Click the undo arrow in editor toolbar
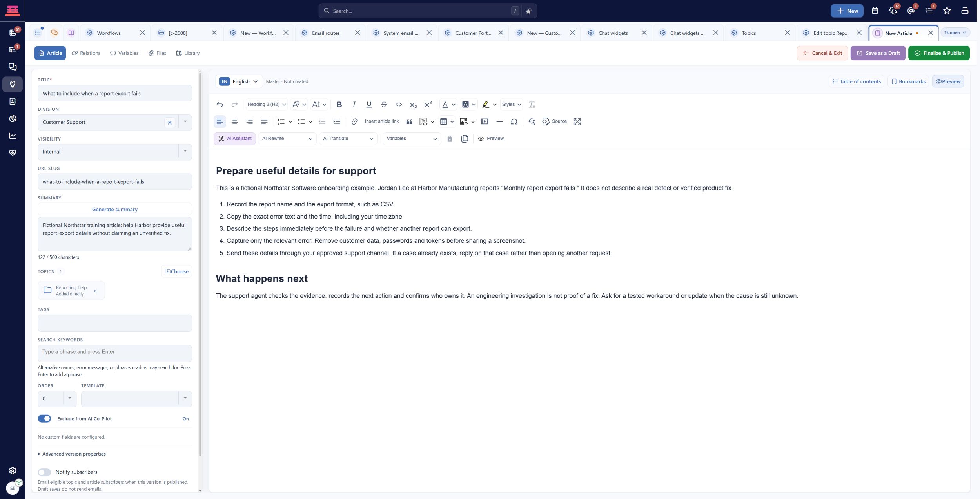 [x=220, y=105]
